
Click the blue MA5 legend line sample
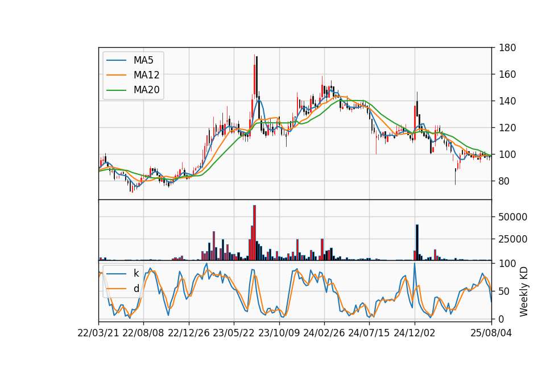click(116, 60)
